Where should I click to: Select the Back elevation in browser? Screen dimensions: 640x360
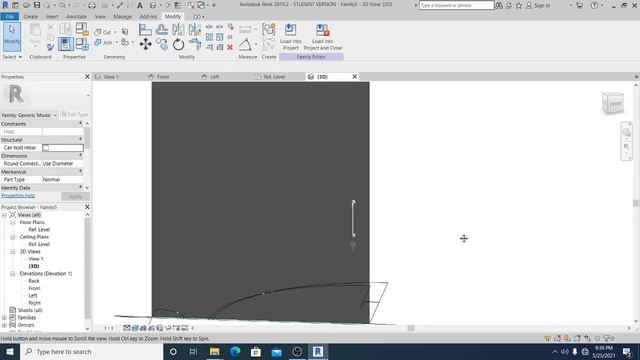tap(34, 281)
